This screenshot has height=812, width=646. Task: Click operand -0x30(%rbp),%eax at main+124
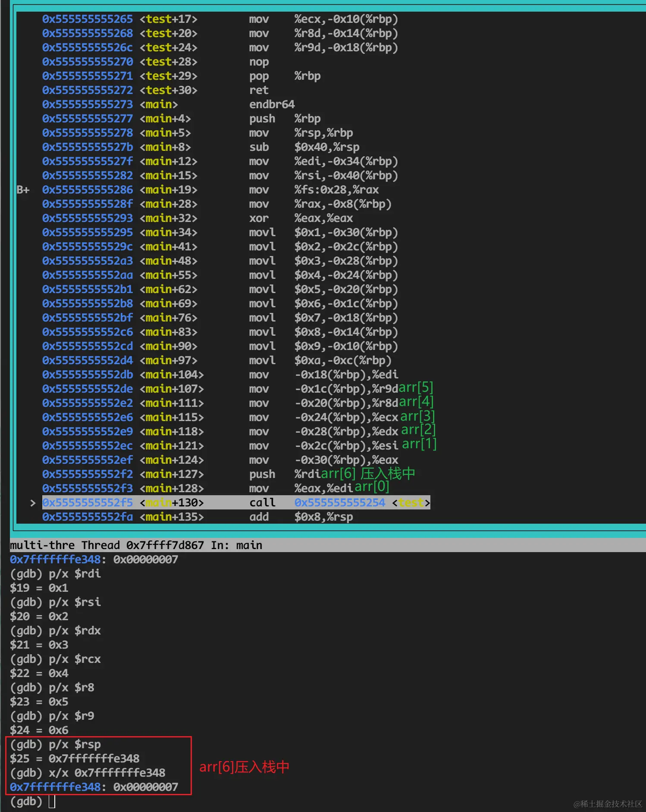click(x=346, y=460)
